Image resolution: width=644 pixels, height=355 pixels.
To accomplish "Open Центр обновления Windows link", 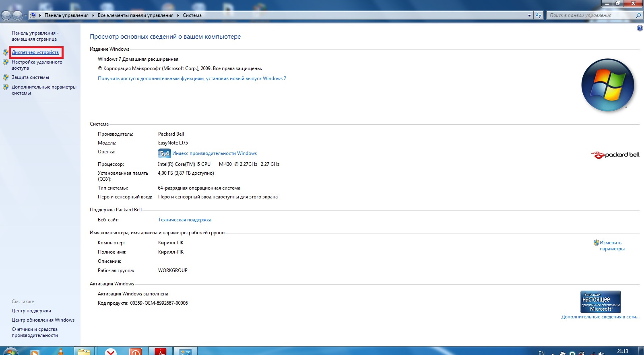I will coord(43,320).
